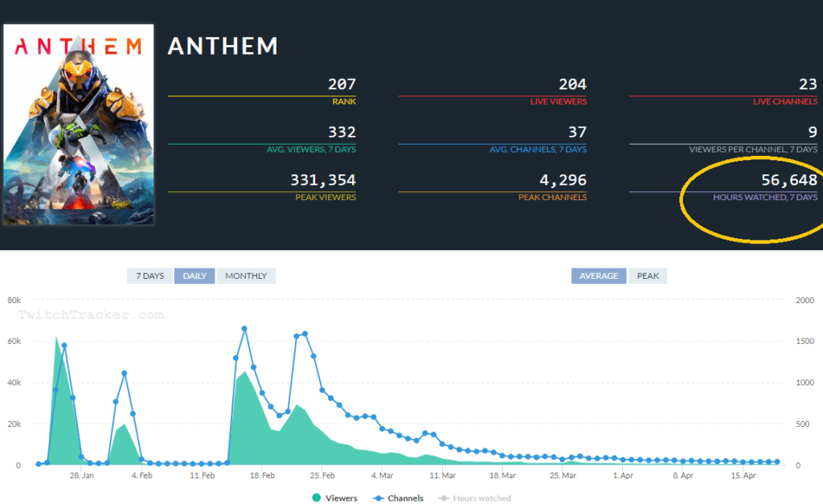Click the 80k left axis label

point(14,300)
